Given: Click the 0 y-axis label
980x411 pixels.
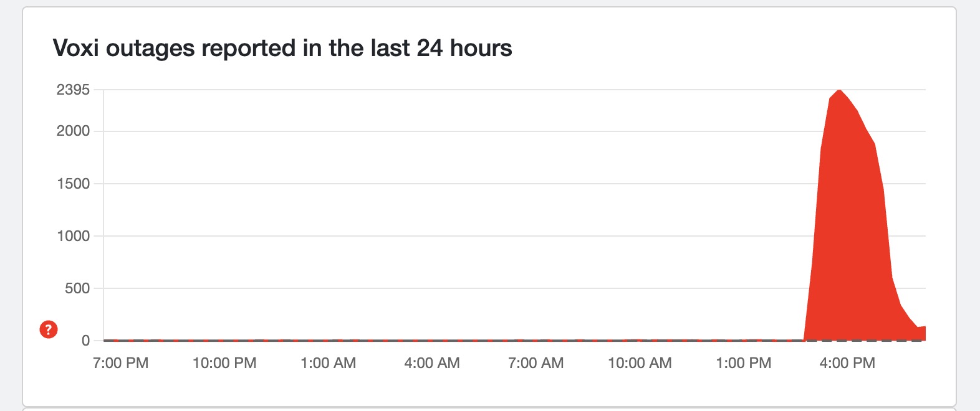Looking at the screenshot, I should [85, 341].
